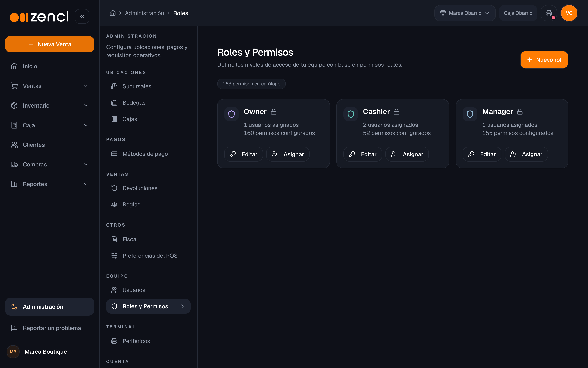Click the lock icon next to Owner
Image resolution: width=588 pixels, height=368 pixels.
274,111
